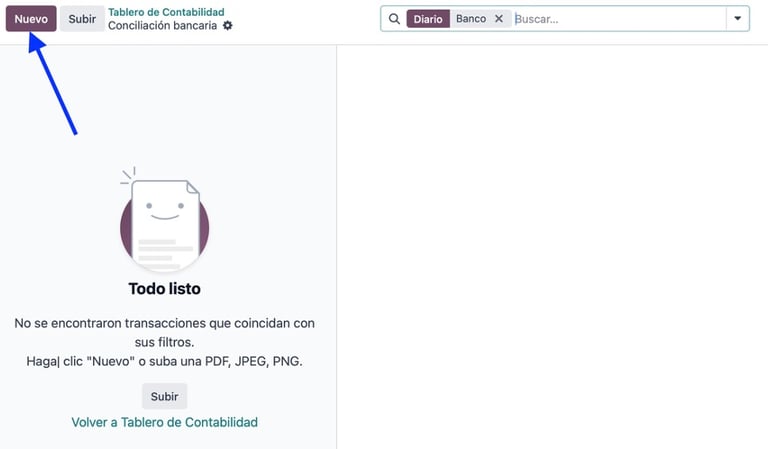This screenshot has width=768, height=449.
Task: Open the Tablero de Contabilidad breadcrumb
Action: click(166, 12)
